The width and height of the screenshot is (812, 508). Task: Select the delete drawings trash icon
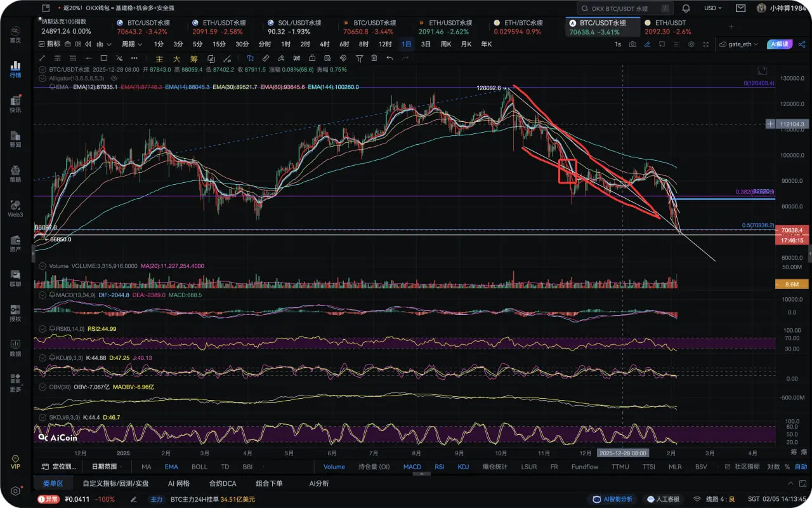pyautogui.click(x=374, y=58)
